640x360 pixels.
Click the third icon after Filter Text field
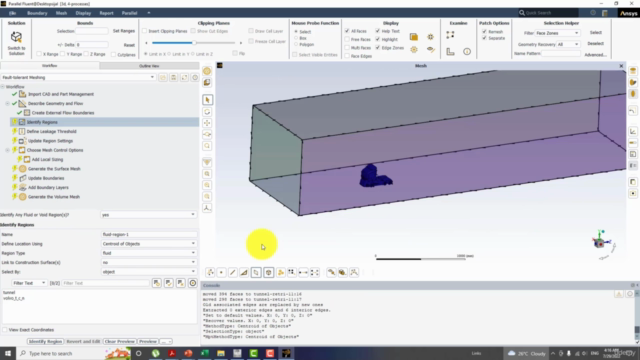[180, 283]
